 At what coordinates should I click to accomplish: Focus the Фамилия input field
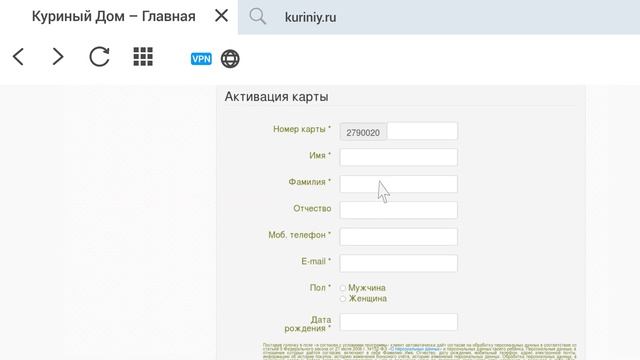point(398,184)
